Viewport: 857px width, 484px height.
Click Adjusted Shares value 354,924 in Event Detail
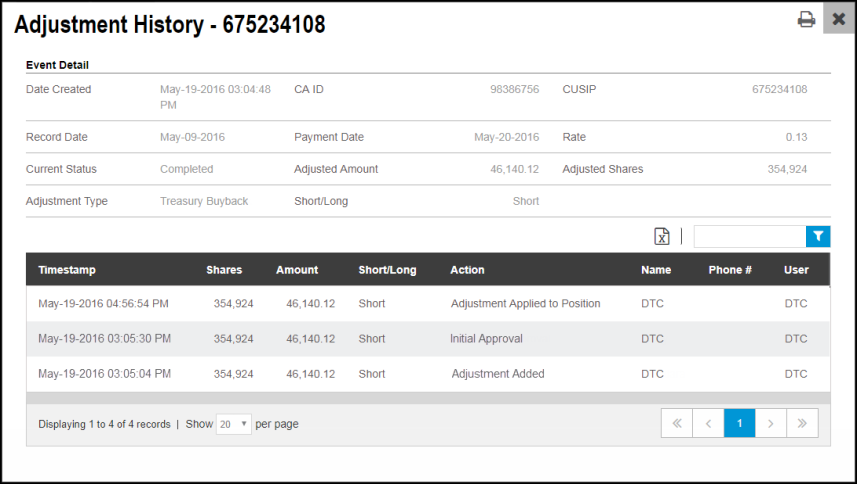787,169
